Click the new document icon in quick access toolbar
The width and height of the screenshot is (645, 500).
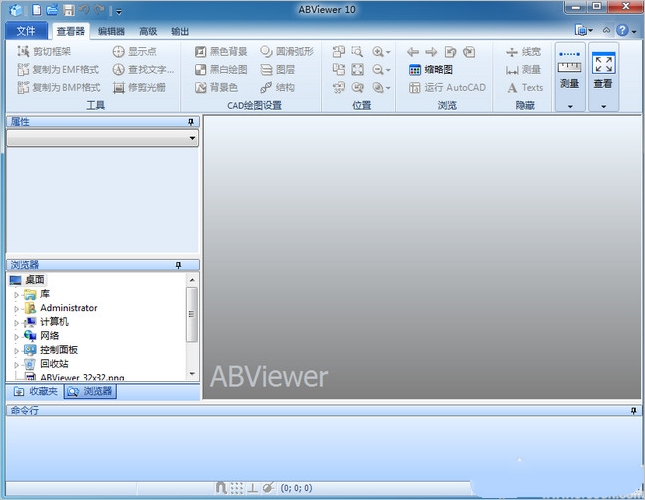pos(37,9)
